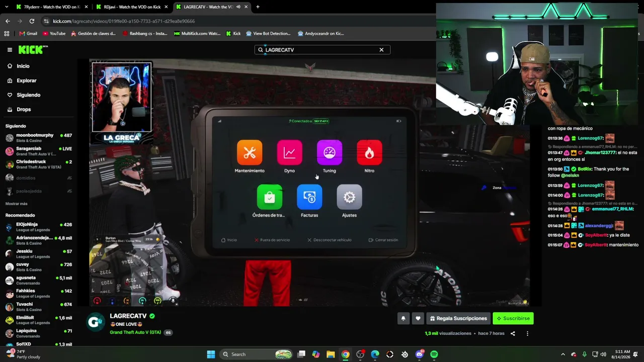This screenshot has height=362, width=644.
Task: Show hidden system tray icons
Action: click(x=562, y=354)
